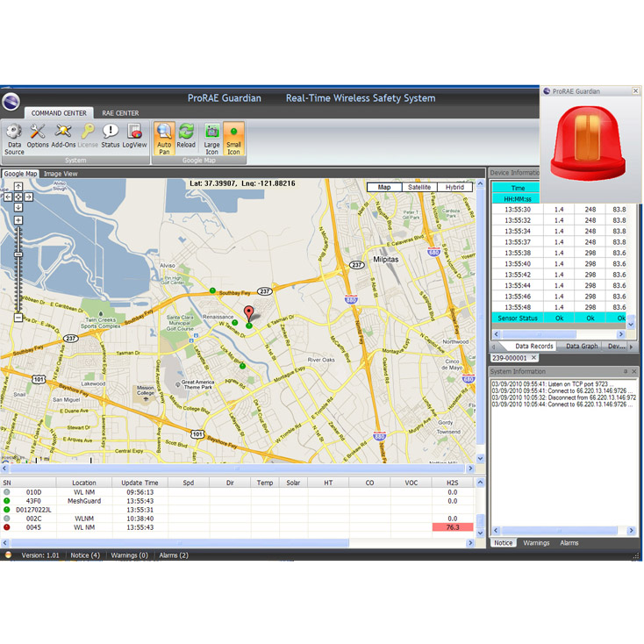Pan the map up arrow

click(x=18, y=187)
